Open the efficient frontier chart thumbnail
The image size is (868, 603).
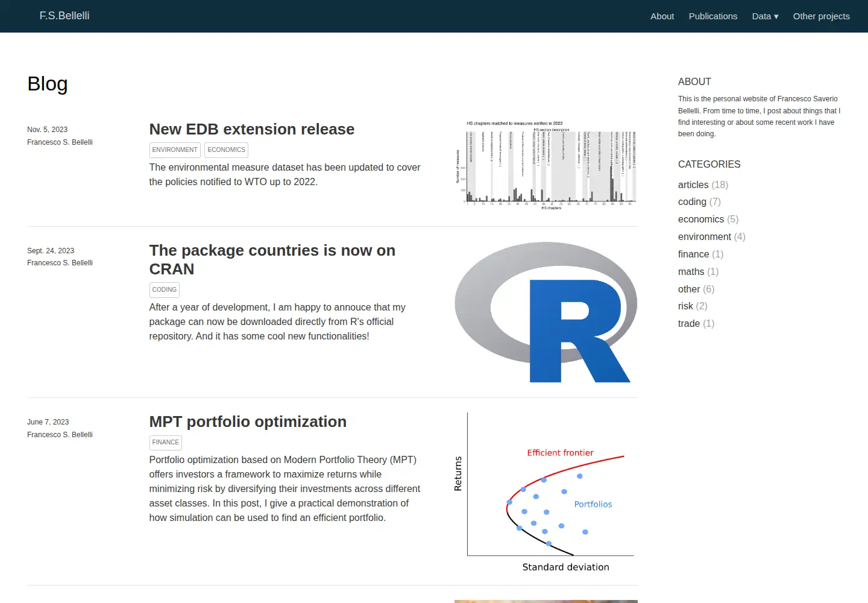coord(546,493)
